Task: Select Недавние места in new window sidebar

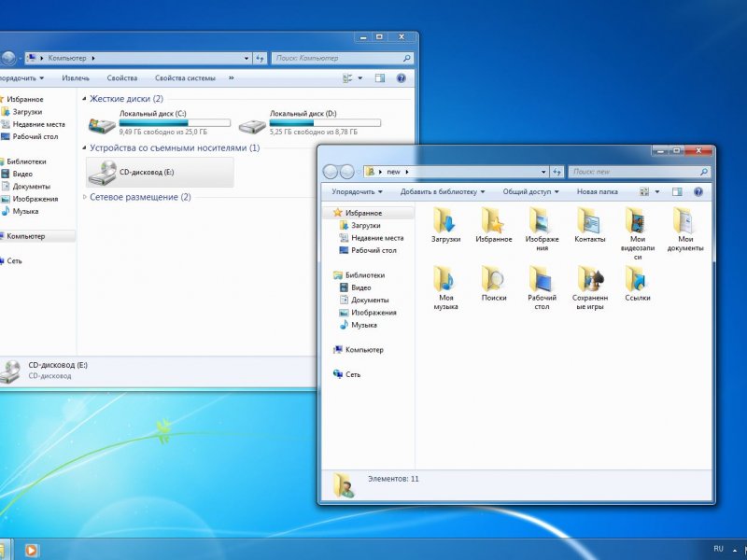Action: pyautogui.click(x=377, y=238)
